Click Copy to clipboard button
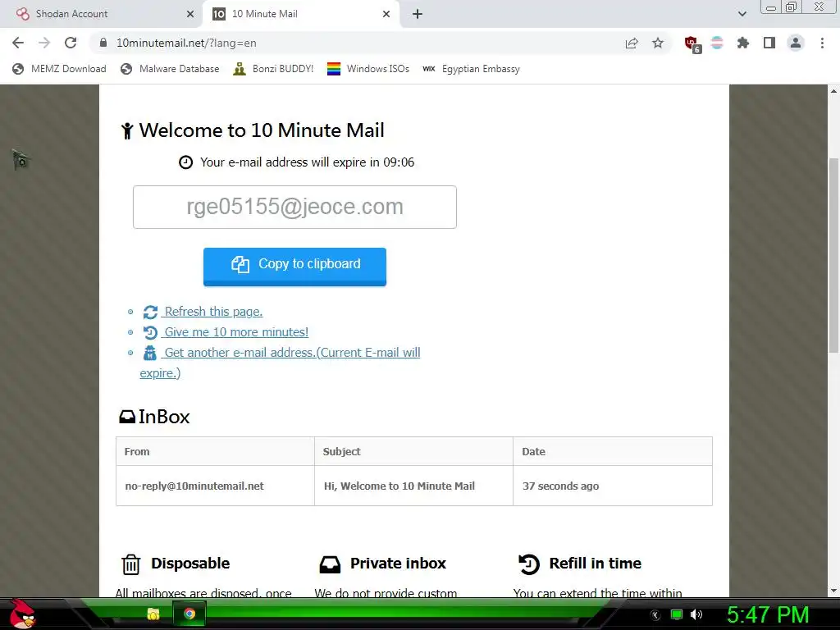Viewport: 840px width, 630px height. click(294, 267)
